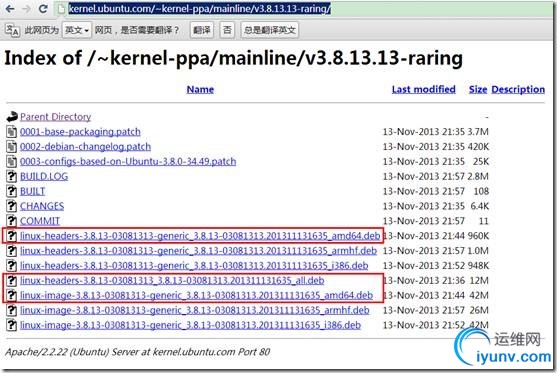Click icon beside linux-headers generic armhf.deb

(12, 250)
